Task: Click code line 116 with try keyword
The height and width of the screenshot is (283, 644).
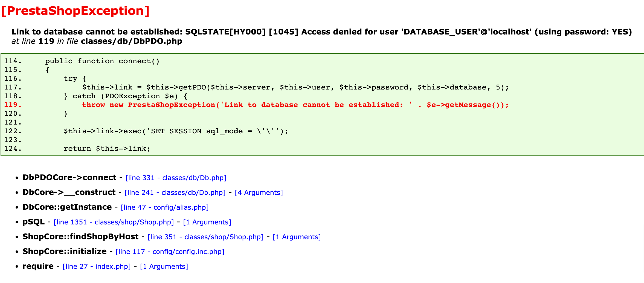Action: 75,79
